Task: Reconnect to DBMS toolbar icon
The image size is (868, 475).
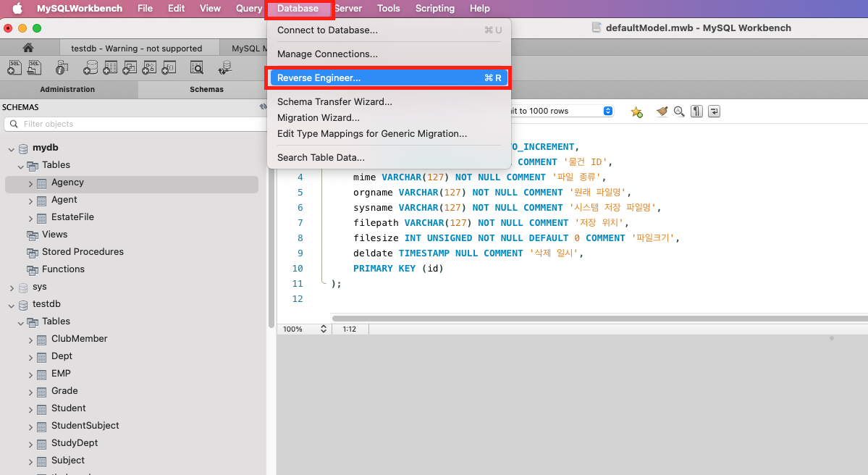Action: 224,67
